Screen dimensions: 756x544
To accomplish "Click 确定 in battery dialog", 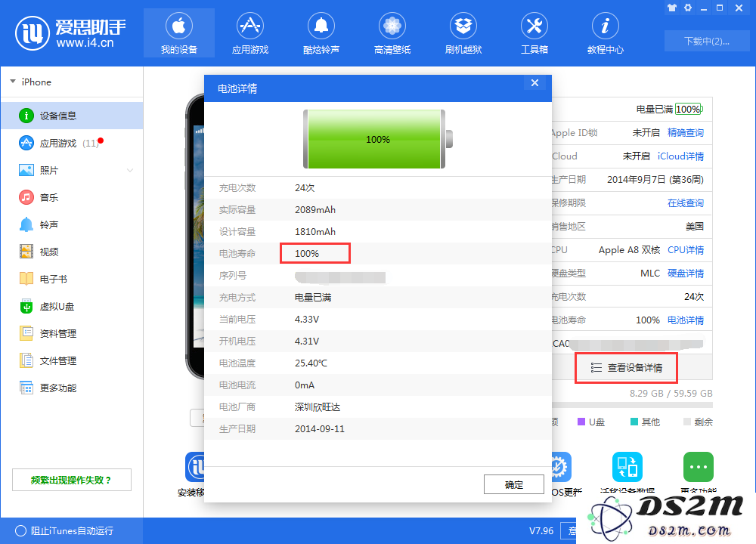I will 514,485.
